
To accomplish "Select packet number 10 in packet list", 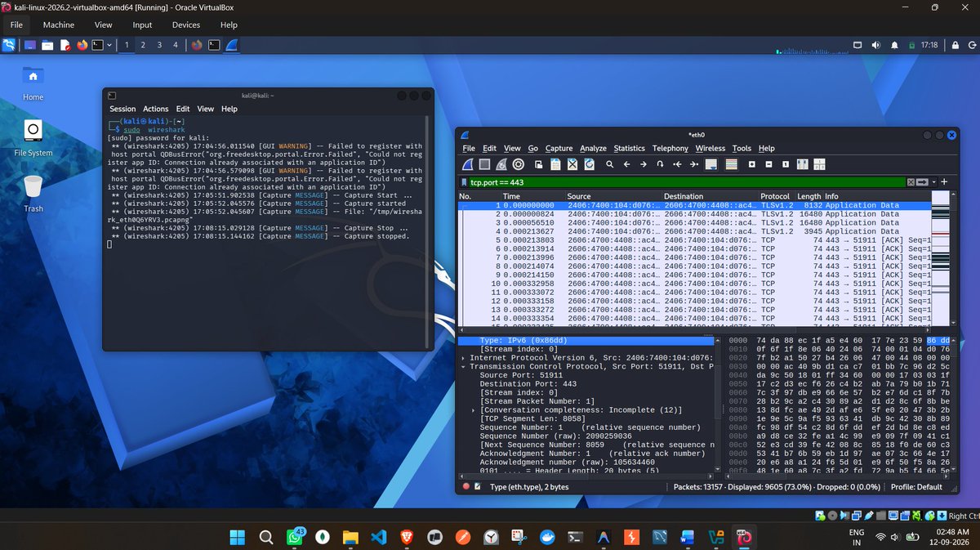I will pos(694,283).
